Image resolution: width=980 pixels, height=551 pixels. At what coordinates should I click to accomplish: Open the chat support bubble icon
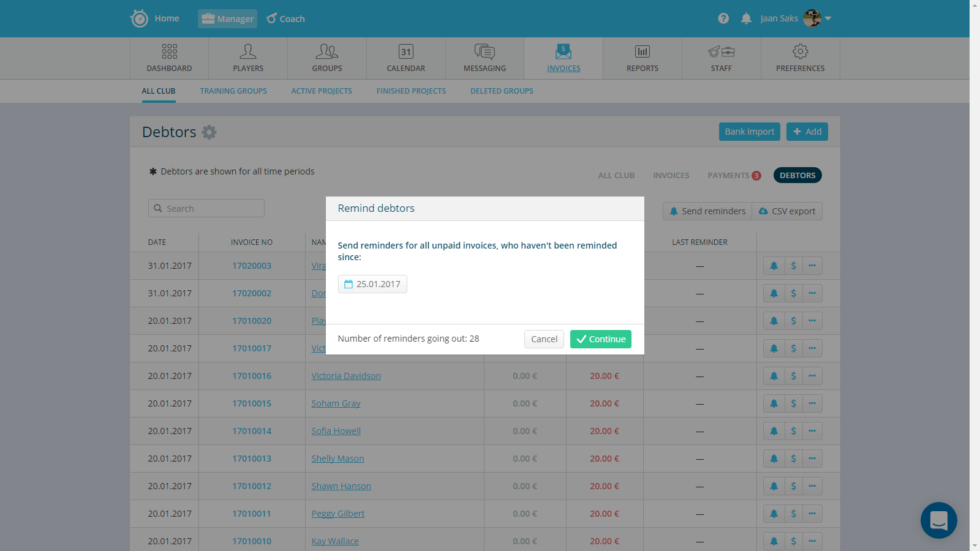click(938, 520)
